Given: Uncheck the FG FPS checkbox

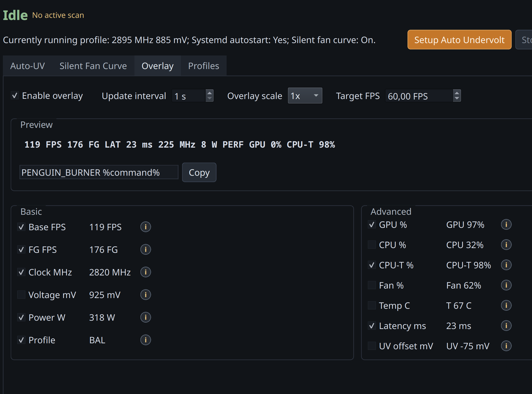Looking at the screenshot, I should pos(21,249).
